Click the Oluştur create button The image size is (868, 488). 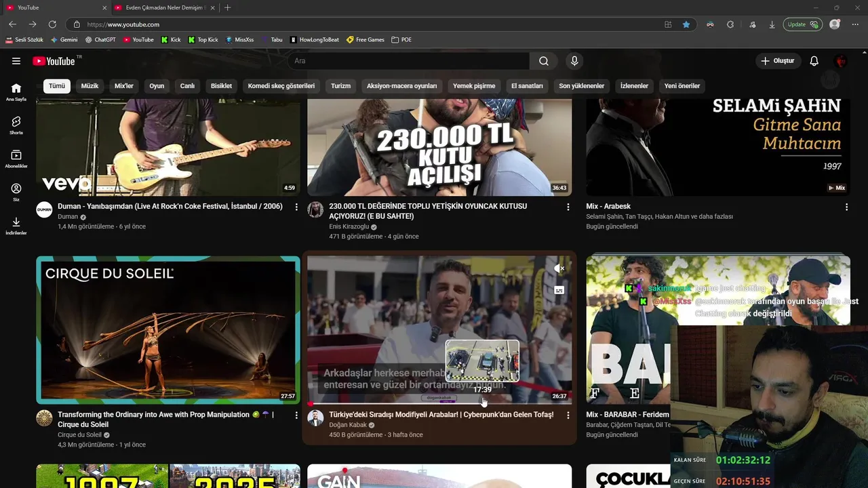[x=778, y=61]
